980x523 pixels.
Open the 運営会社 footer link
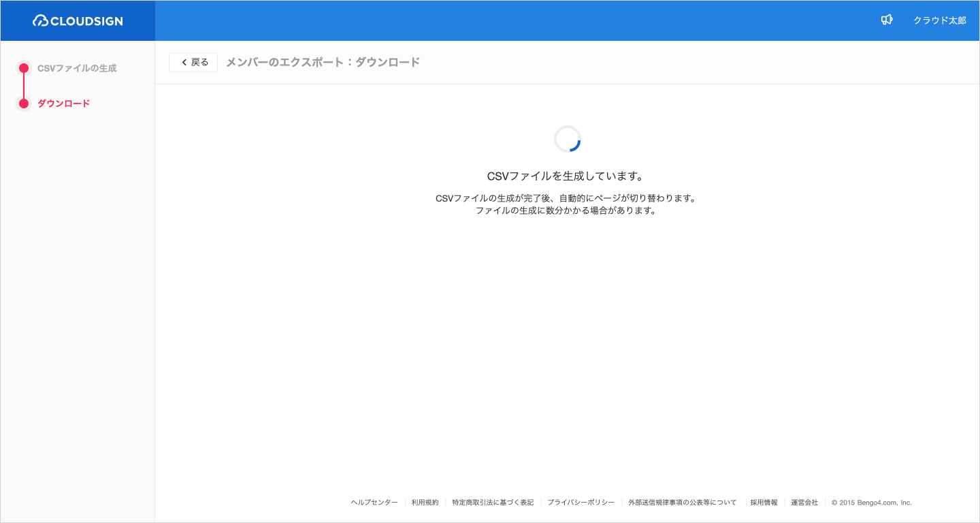[x=804, y=503]
